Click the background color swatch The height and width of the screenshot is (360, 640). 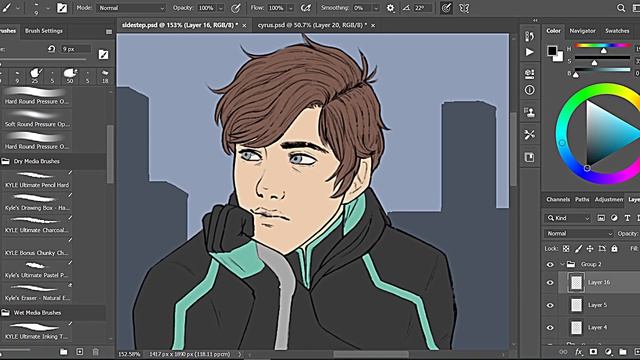pyautogui.click(x=559, y=58)
